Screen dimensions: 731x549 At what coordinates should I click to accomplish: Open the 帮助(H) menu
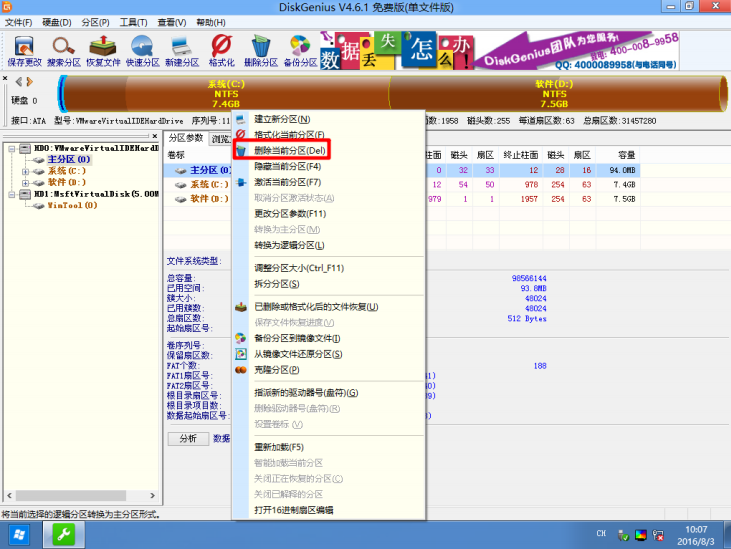[x=210, y=22]
